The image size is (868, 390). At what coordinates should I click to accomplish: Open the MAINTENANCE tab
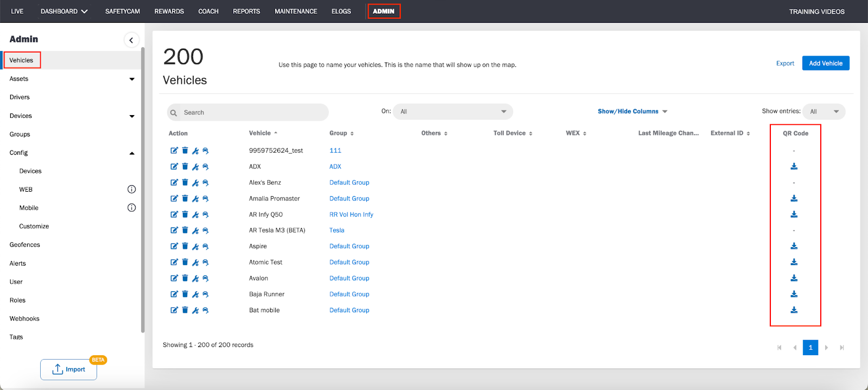[x=296, y=11]
